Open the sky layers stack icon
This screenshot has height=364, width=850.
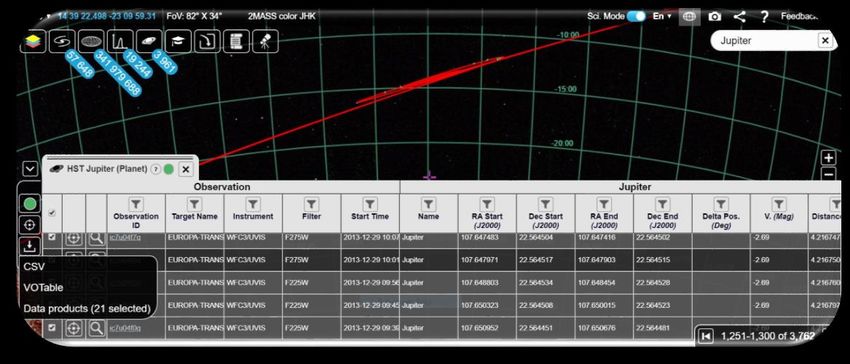click(x=33, y=41)
